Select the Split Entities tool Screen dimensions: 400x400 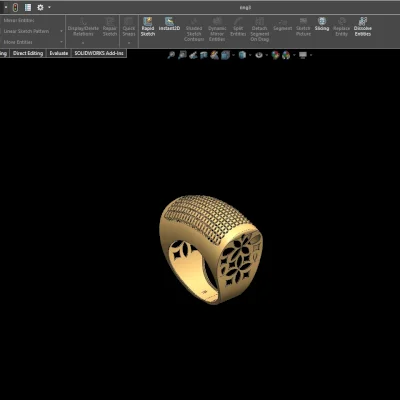pos(238,27)
